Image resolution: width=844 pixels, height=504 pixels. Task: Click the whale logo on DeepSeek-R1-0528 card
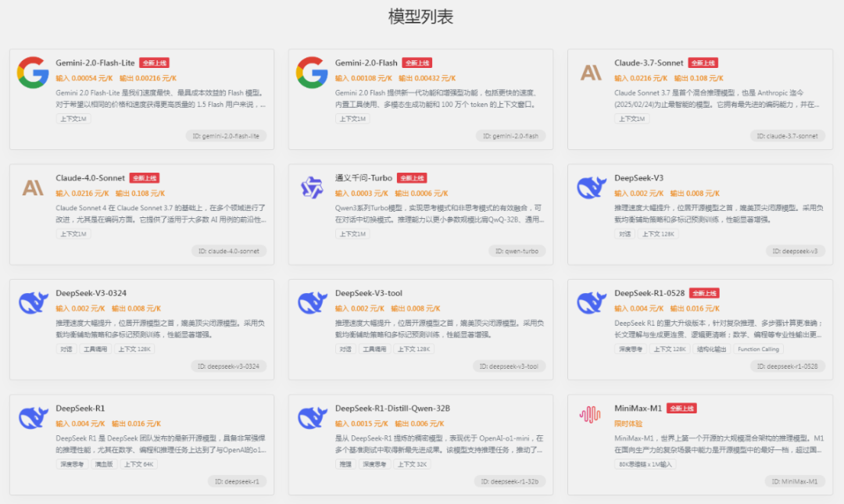[x=591, y=302]
